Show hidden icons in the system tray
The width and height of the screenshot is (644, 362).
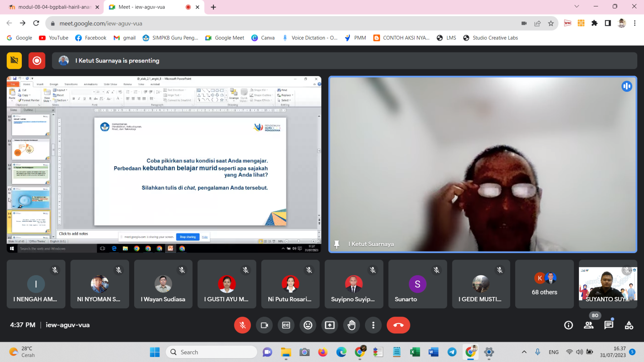pyautogui.click(x=524, y=352)
